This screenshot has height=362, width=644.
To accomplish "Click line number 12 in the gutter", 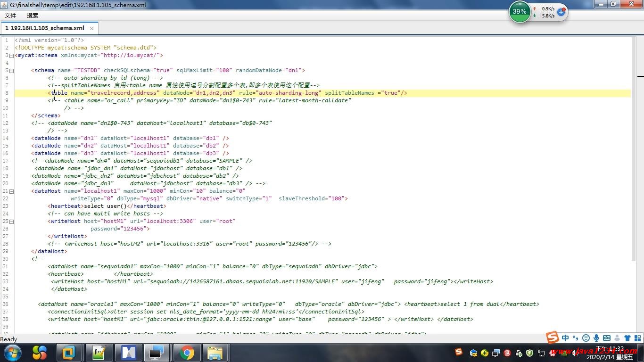I will coord(6,123).
